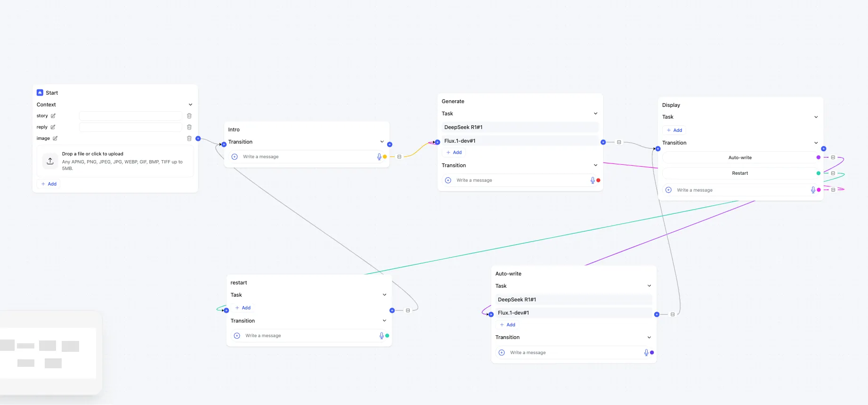The width and height of the screenshot is (868, 405).
Task: Click the Start node home icon
Action: point(40,93)
